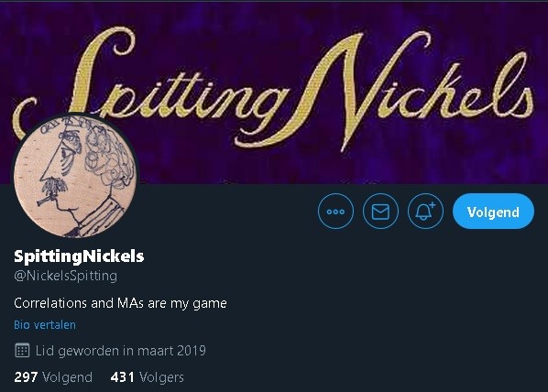View the 297 Volgend following list
The width and height of the screenshot is (548, 392).
click(53, 377)
